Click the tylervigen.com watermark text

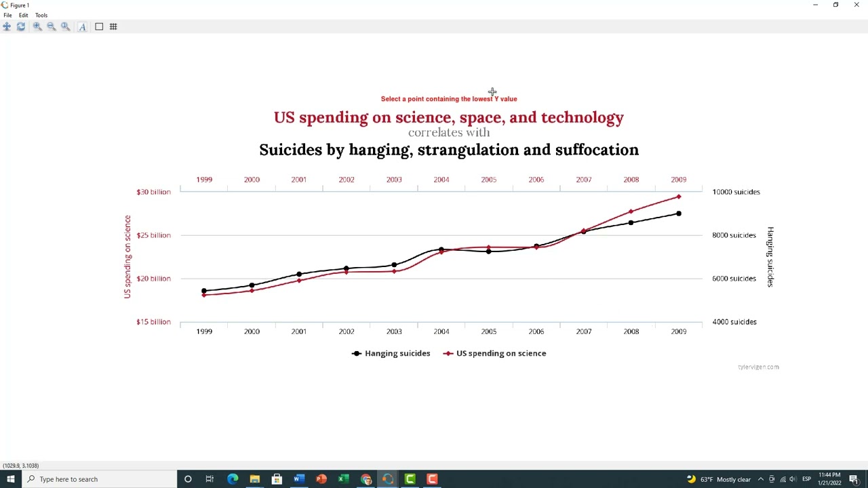(759, 367)
